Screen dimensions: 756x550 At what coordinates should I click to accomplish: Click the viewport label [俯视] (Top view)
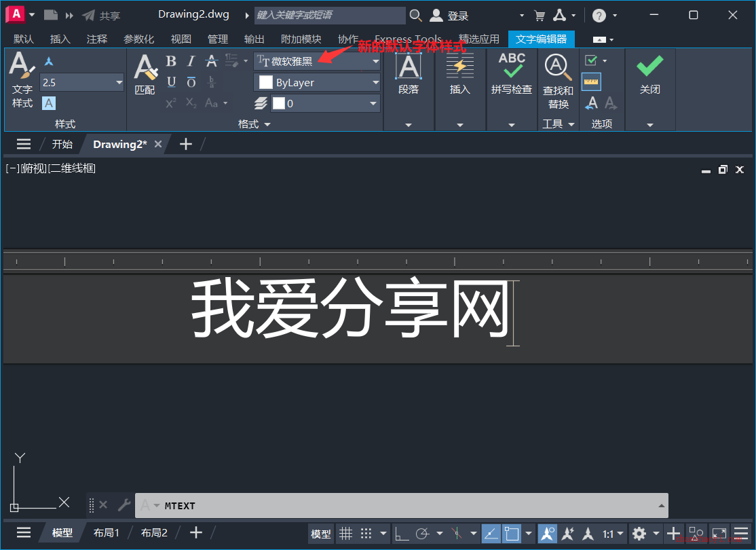pos(34,168)
